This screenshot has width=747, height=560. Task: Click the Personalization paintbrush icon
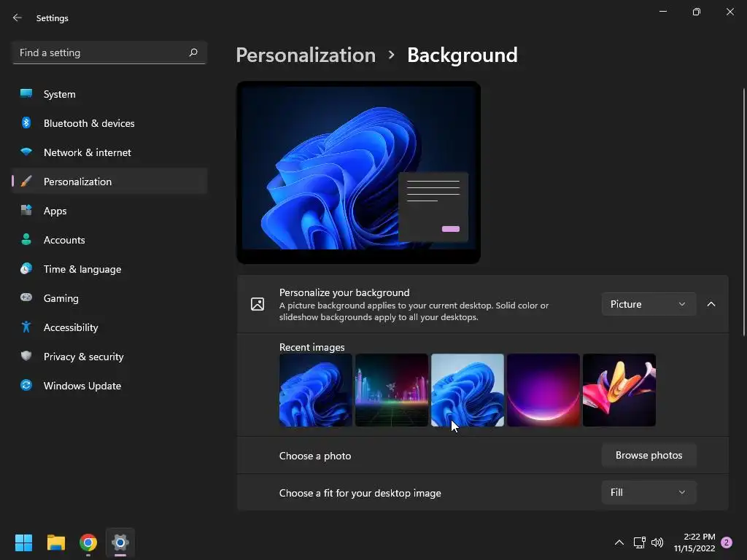(26, 181)
